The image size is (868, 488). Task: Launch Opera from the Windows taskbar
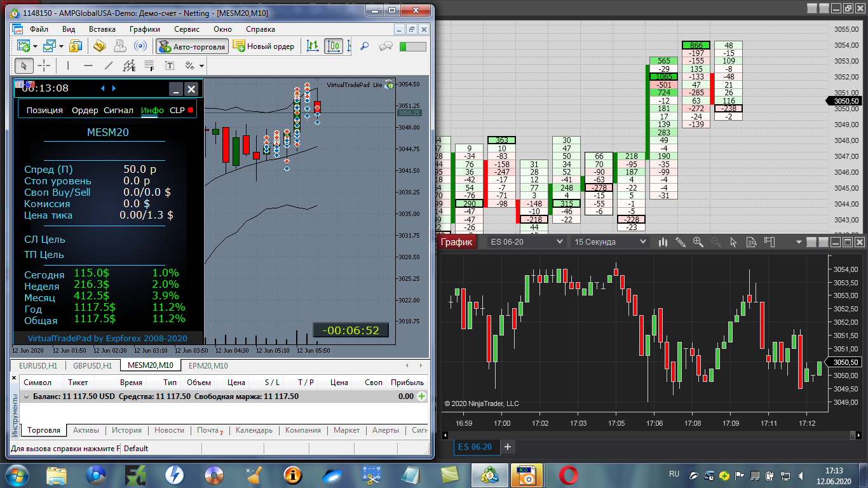567,475
